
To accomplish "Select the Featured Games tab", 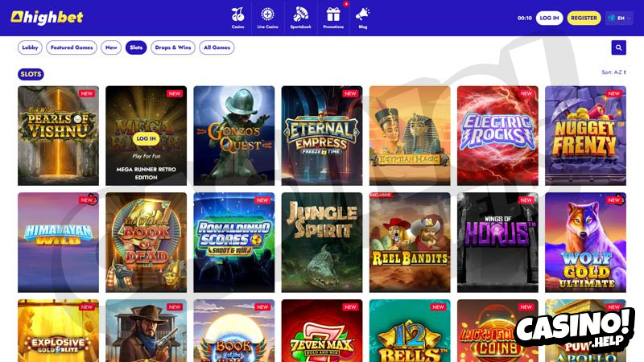I will point(72,47).
